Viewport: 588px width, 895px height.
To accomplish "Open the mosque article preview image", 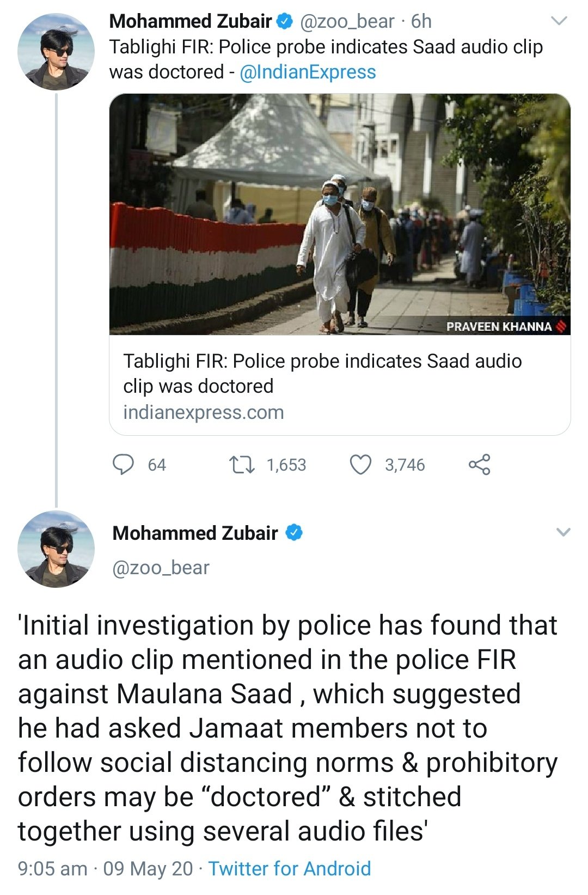I will pos(340,214).
